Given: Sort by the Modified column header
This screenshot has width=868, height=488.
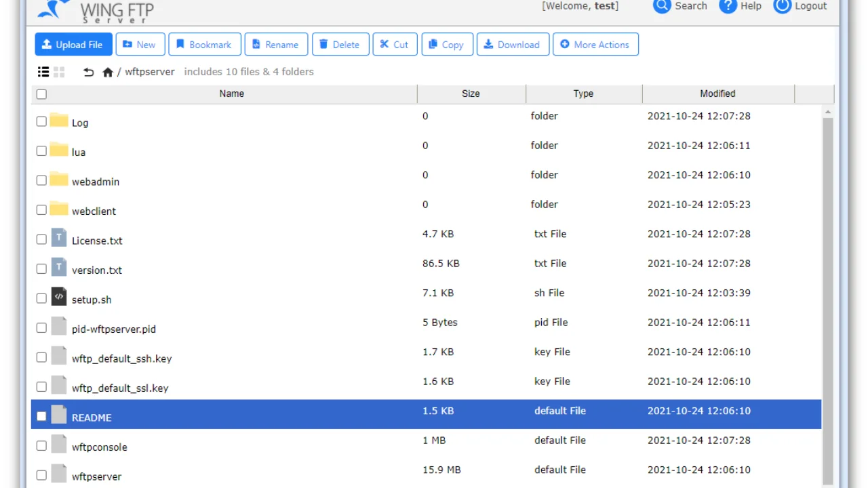Looking at the screenshot, I should 717,94.
